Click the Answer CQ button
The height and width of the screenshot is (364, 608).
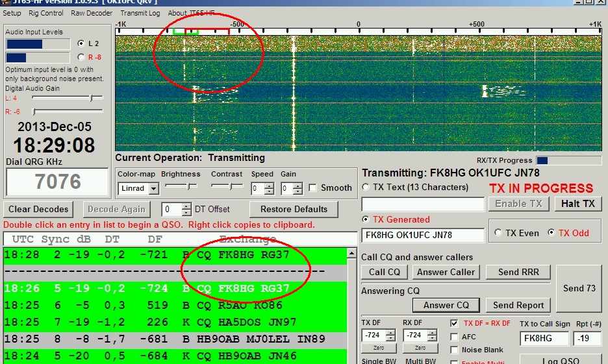(446, 305)
